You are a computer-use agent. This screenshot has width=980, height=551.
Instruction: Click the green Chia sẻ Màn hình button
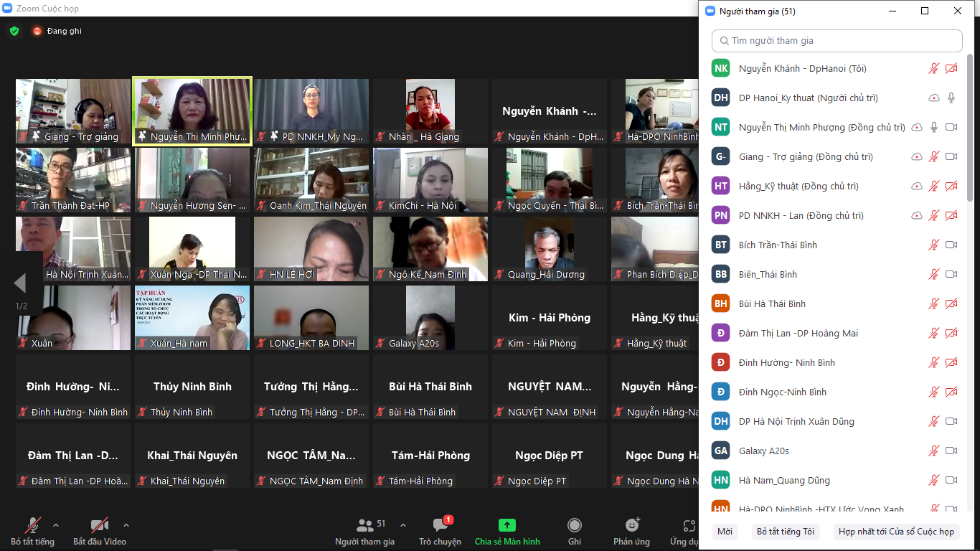tap(507, 532)
